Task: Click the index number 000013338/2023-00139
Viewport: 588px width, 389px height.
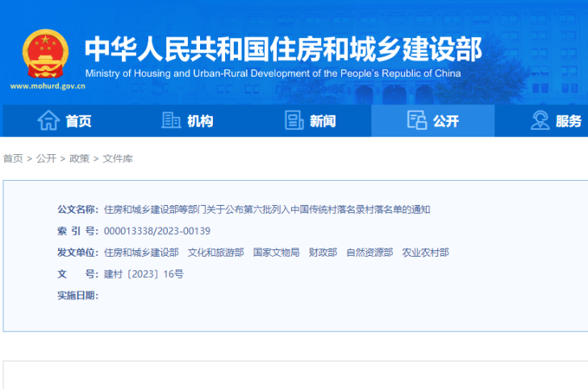Action: pos(157,231)
